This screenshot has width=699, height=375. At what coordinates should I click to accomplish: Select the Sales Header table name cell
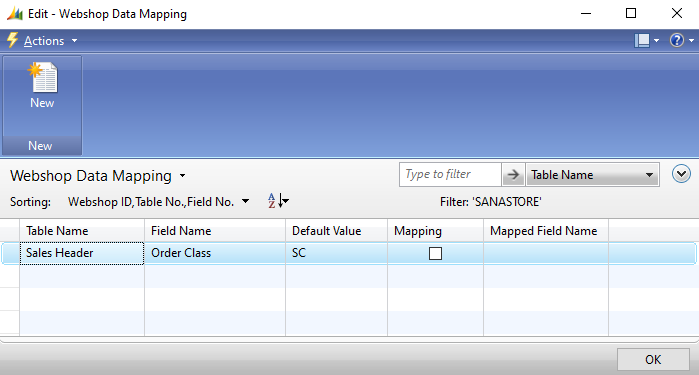(x=82, y=253)
